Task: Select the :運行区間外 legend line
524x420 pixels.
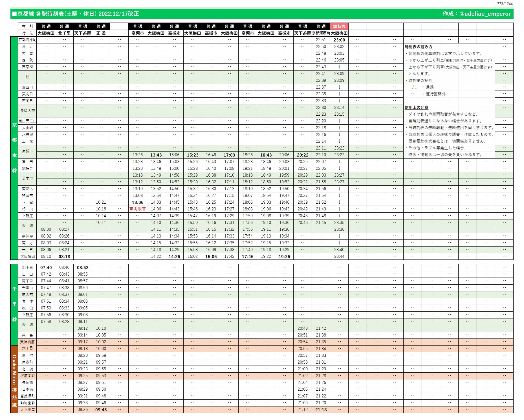Action: [x=428, y=94]
